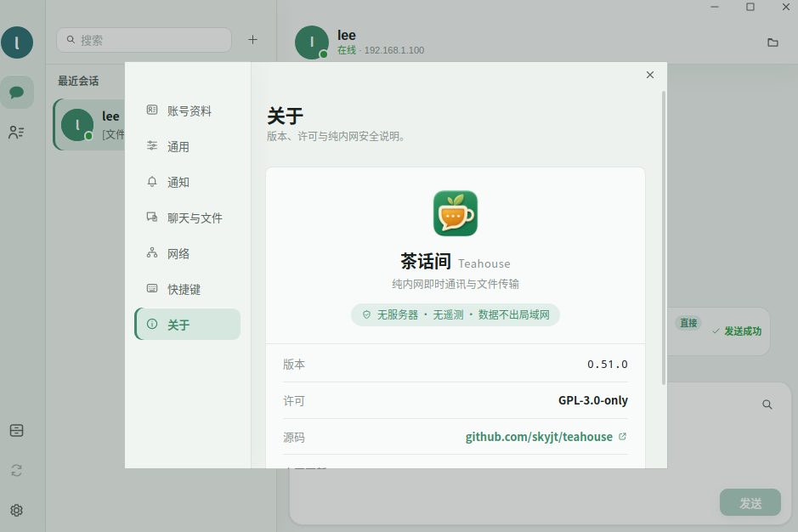The image size is (798, 532).
Task: Click 最近会话 heading
Action: point(78,81)
